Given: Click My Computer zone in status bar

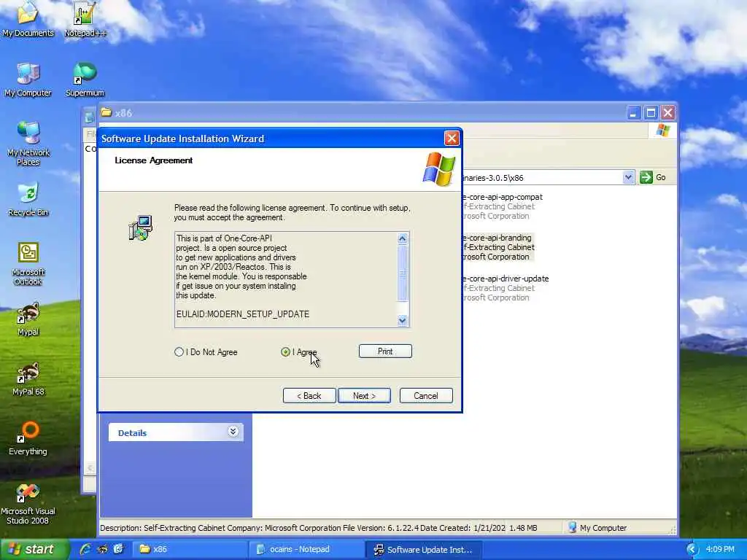Looking at the screenshot, I should coord(597,528).
